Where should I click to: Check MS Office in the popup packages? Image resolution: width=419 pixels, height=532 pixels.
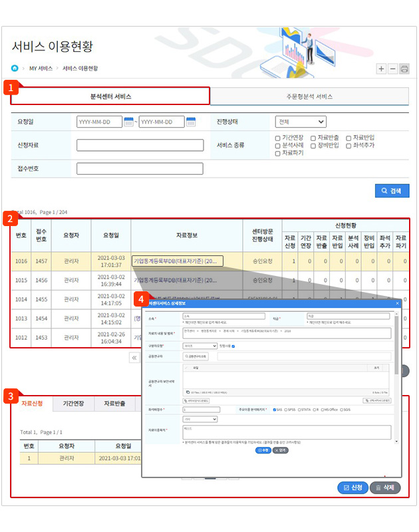(323, 410)
